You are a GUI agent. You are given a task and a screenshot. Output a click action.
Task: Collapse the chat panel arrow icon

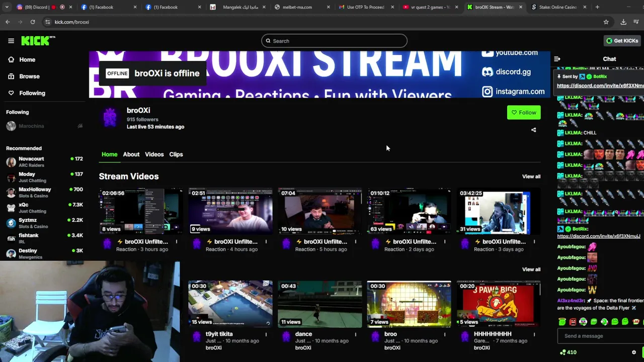tap(557, 59)
